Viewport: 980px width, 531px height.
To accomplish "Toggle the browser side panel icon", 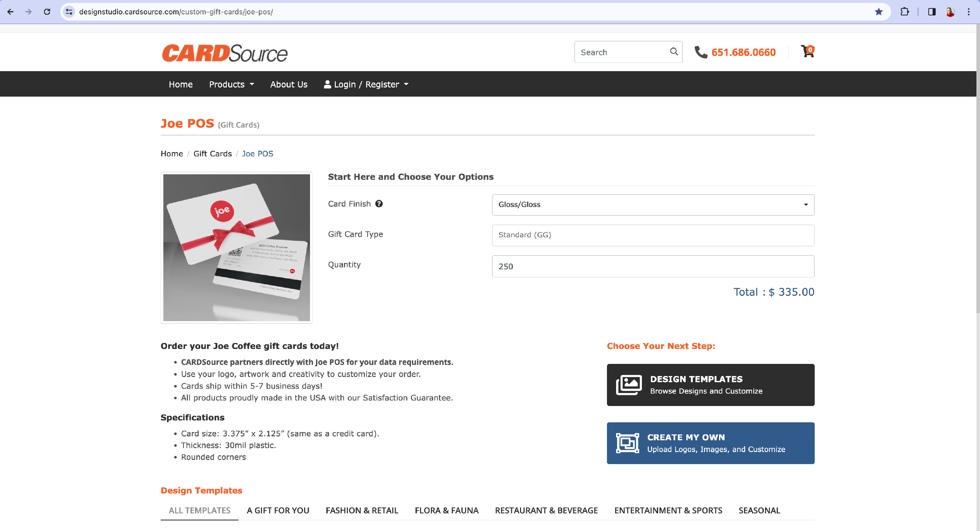I will pos(932,12).
